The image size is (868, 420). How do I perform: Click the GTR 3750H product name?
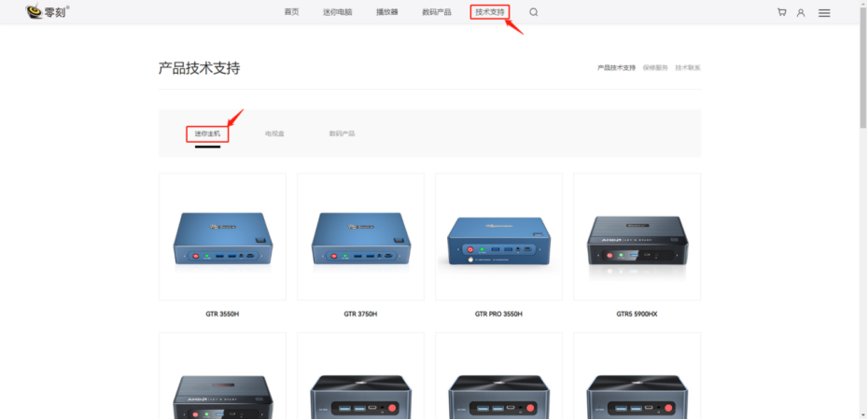[361, 315]
